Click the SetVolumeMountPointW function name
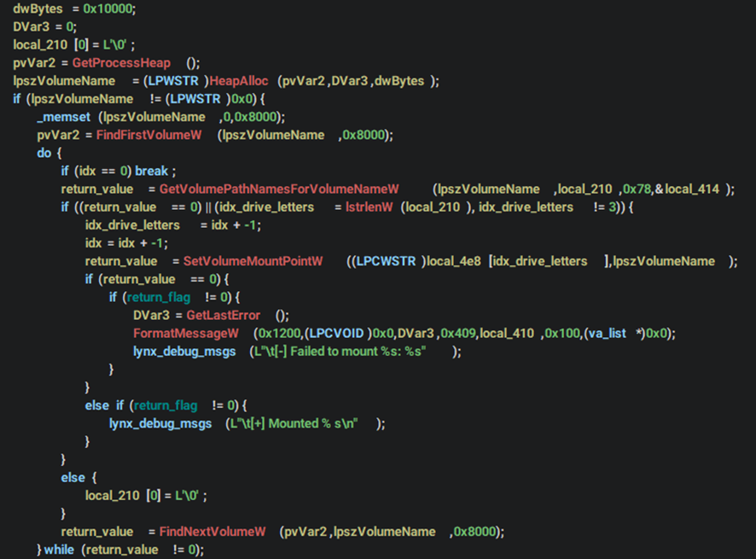 [x=253, y=261]
